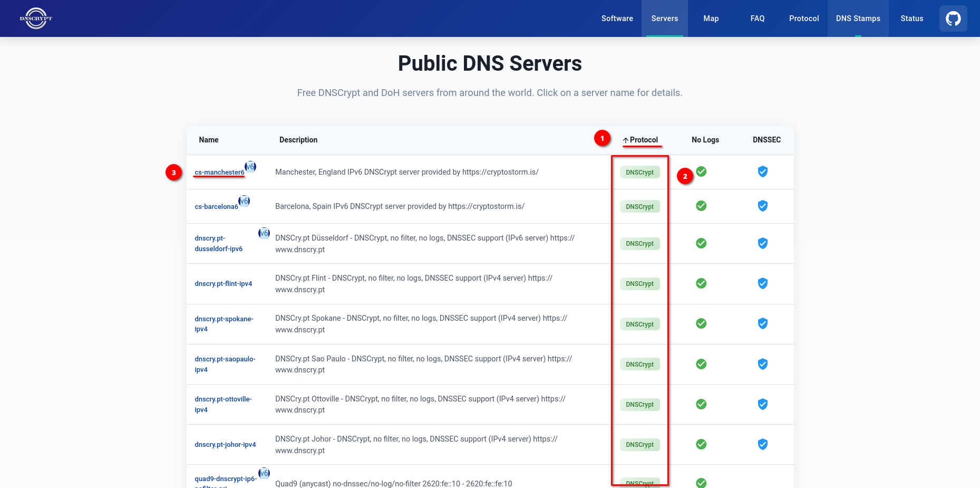
Task: Click No Logs checkmark in Quad9 row
Action: click(701, 483)
